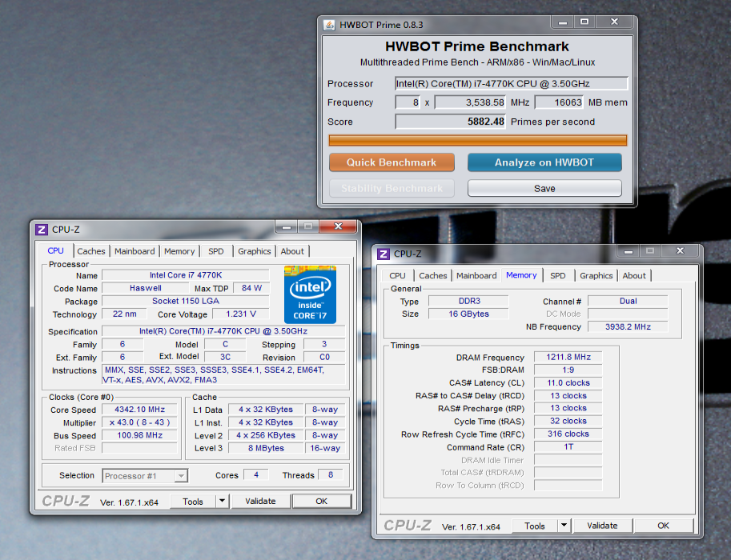Viewport: 731px width, 560px height.
Task: Click Bus Speed value 100.98 MHz
Action: tap(139, 435)
